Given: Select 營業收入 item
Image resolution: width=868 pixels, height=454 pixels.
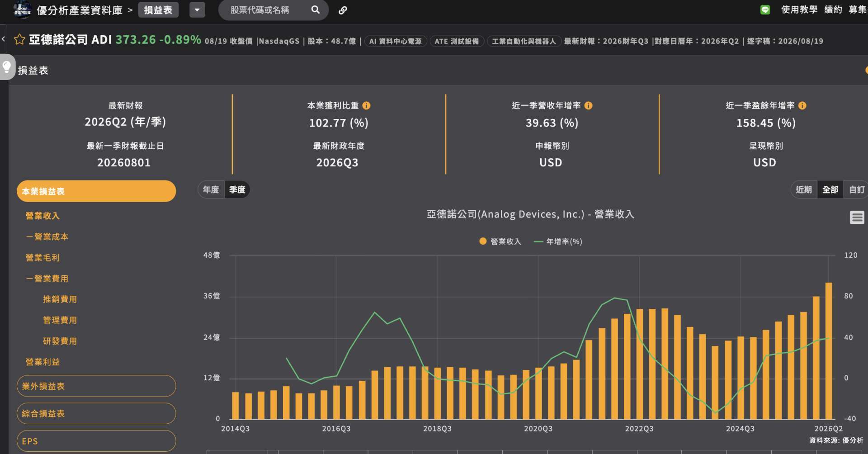Looking at the screenshot, I should coord(42,216).
